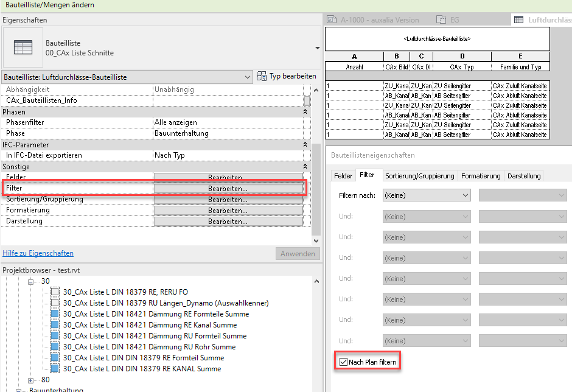Image resolution: width=572 pixels, height=392 pixels.
Task: Click schedule icon beside RU Längen_Dynamo entry
Action: [x=55, y=303]
